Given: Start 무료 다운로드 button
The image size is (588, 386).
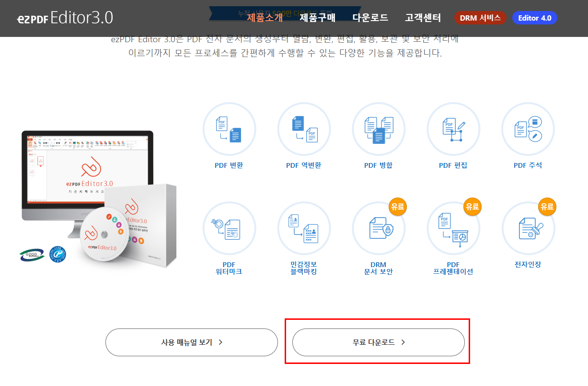Looking at the screenshot, I should (379, 342).
